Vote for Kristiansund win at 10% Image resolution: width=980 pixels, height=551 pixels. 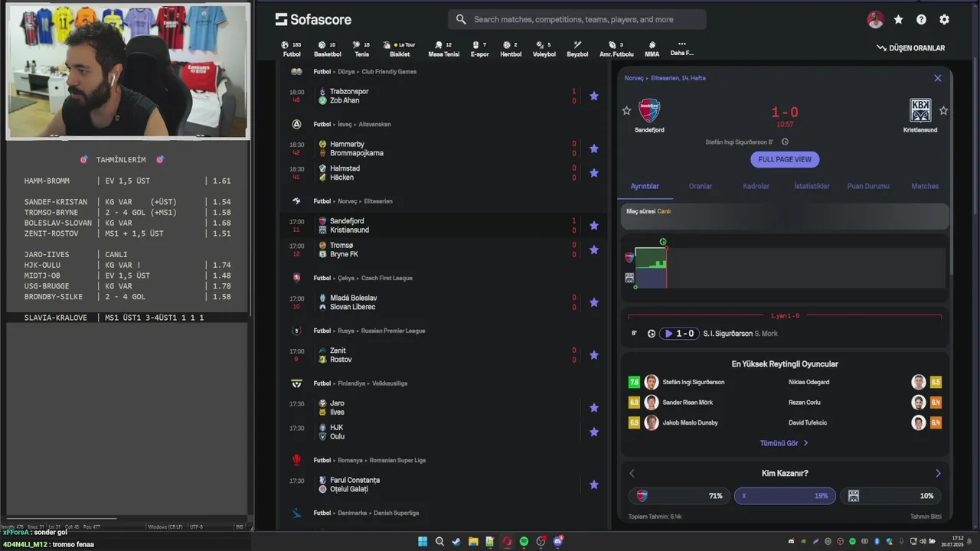[891, 496]
